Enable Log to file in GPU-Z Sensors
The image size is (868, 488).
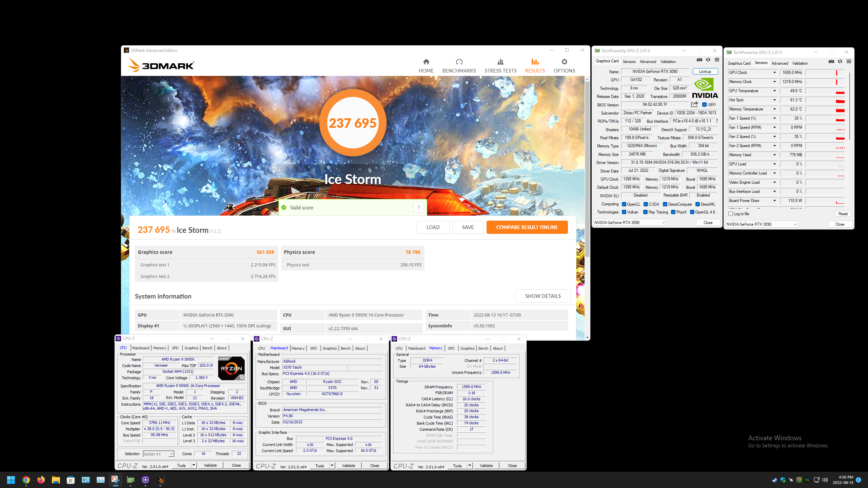(731, 214)
